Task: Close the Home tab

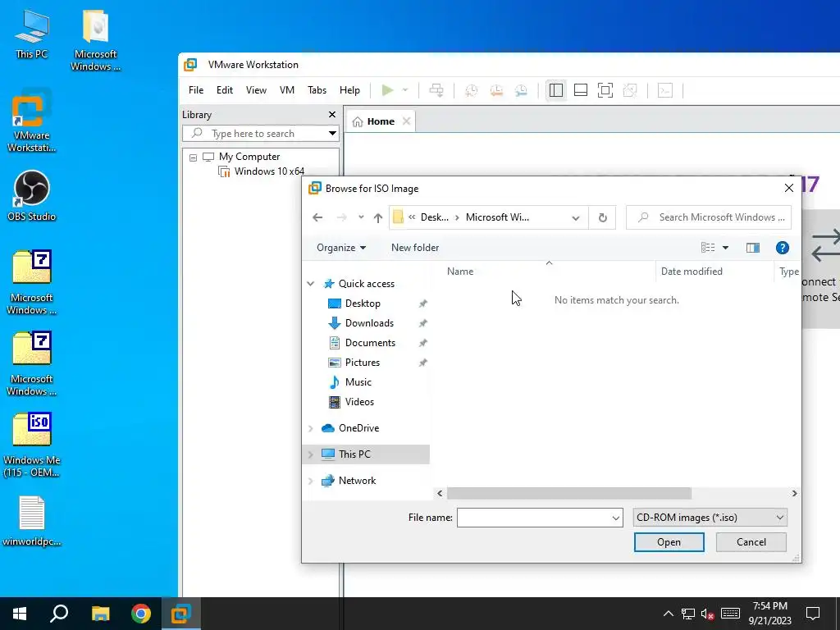Action: pos(407,121)
